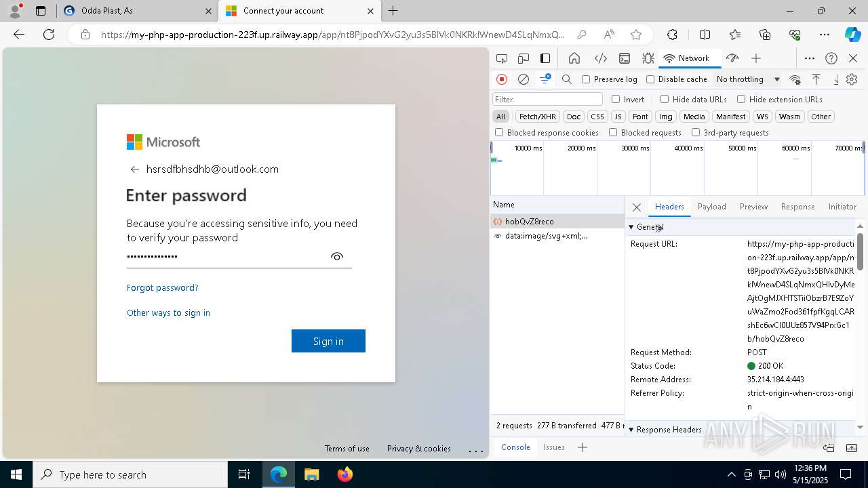Filter requests by Img type
Screen dimensions: 868x488
pos(666,117)
